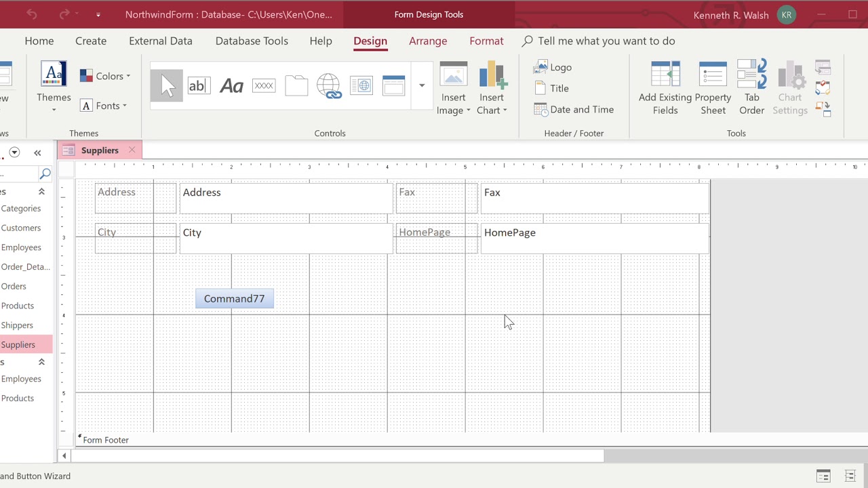Click the Subform in New Window icon
Image resolution: width=868 pixels, height=488 pixels.
point(823,67)
